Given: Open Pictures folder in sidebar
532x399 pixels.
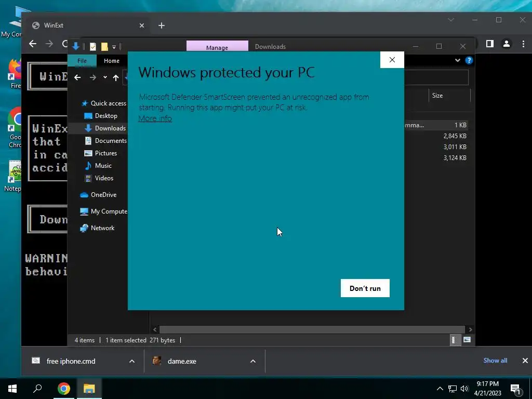Looking at the screenshot, I should 100,153.
